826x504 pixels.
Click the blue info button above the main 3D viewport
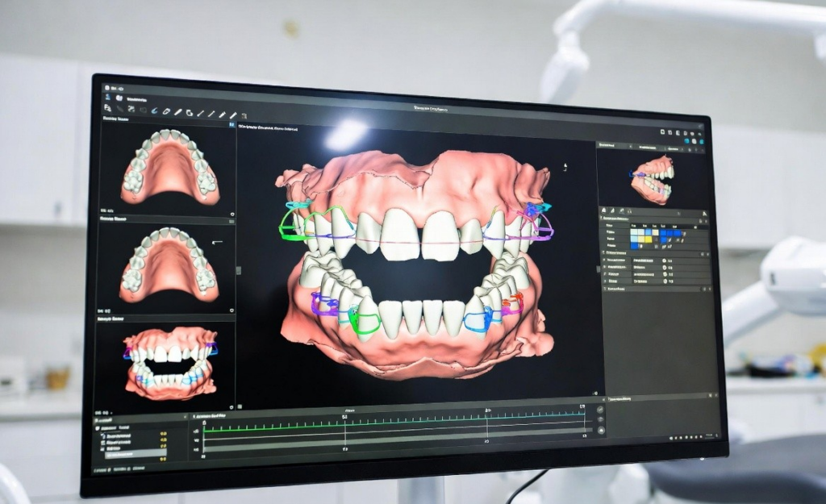232,123
